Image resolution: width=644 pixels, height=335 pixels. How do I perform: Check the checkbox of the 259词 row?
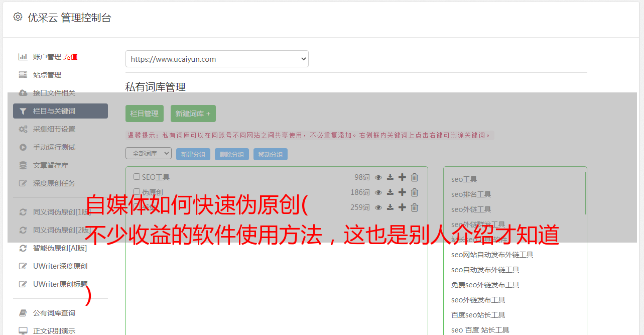137,207
